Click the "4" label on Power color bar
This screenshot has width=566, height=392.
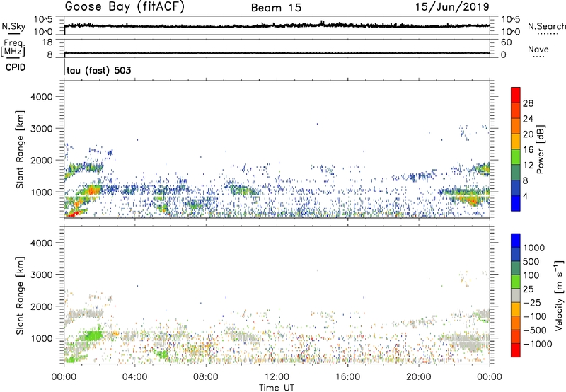pyautogui.click(x=525, y=196)
